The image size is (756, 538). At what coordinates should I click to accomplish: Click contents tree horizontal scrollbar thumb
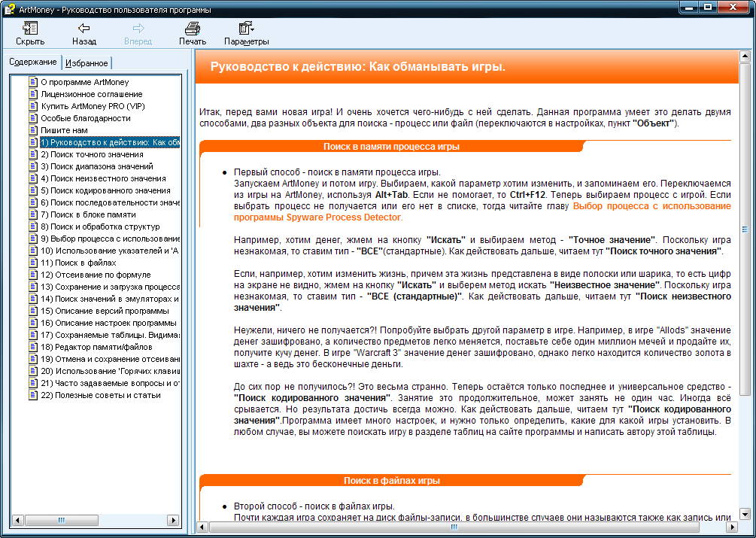[61, 520]
